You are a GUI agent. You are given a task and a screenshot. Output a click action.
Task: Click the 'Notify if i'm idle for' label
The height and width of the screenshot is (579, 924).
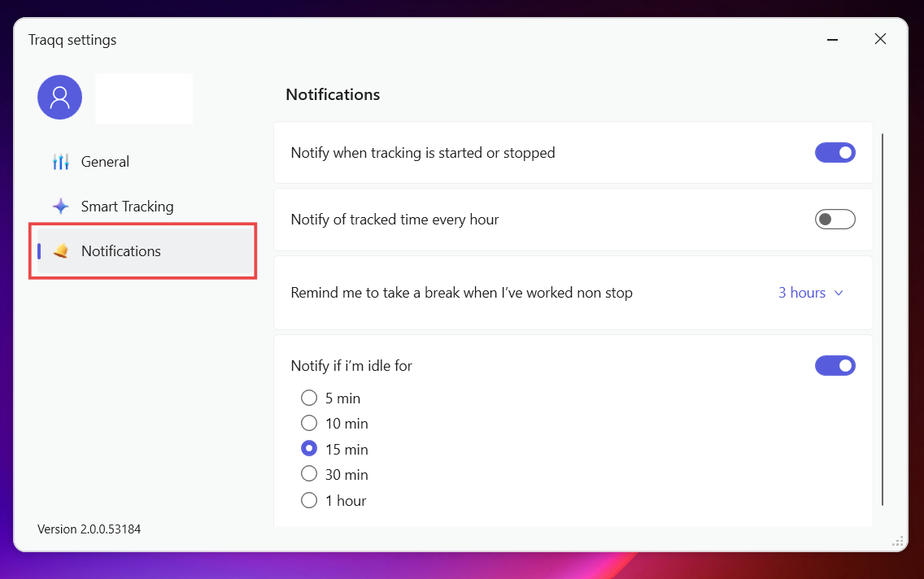pyautogui.click(x=351, y=366)
